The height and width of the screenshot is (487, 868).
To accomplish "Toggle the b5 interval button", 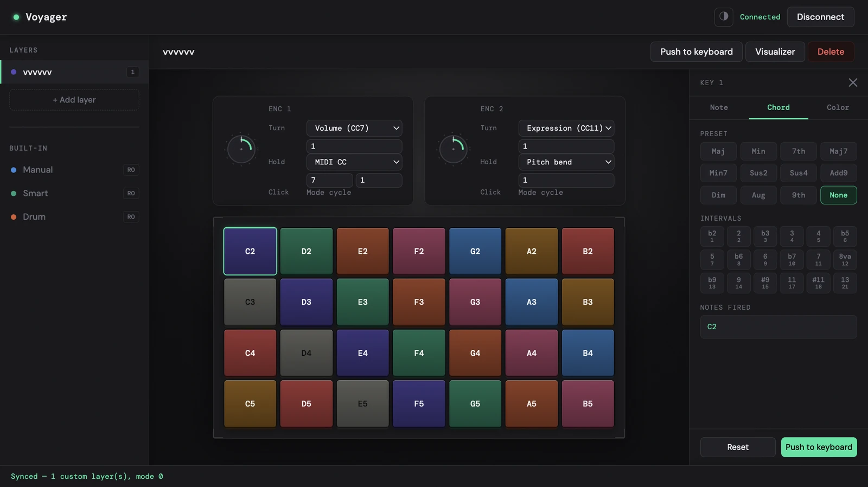I will [x=845, y=236].
